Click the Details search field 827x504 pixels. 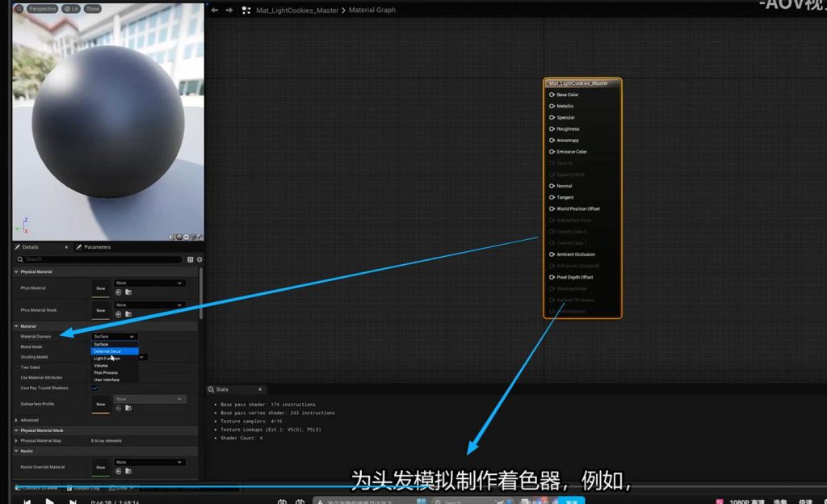pos(101,259)
